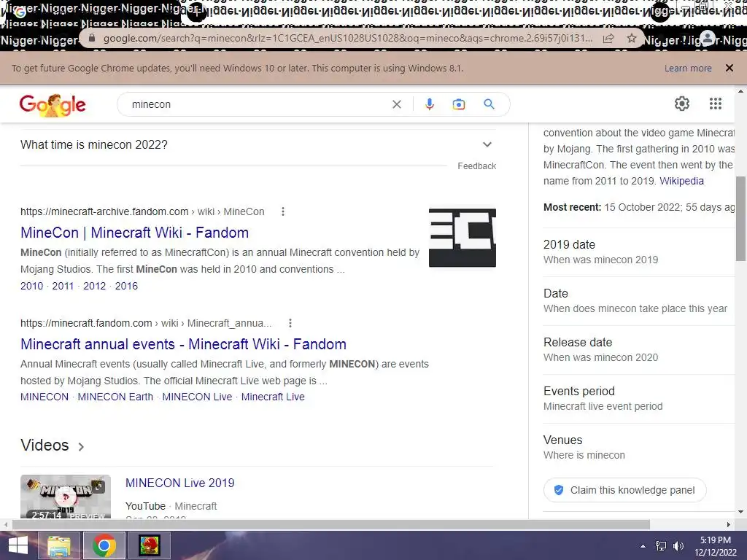Open Minecraft annual events - Minecraft Wiki result

coord(183,344)
